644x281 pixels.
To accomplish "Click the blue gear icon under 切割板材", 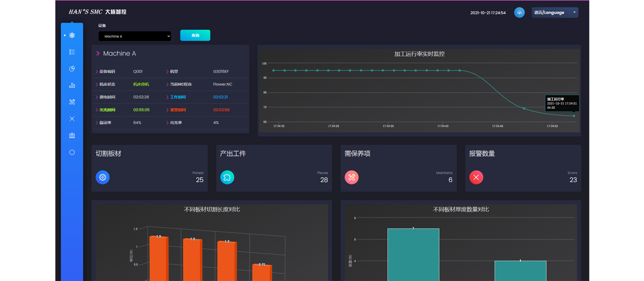I will pyautogui.click(x=103, y=177).
